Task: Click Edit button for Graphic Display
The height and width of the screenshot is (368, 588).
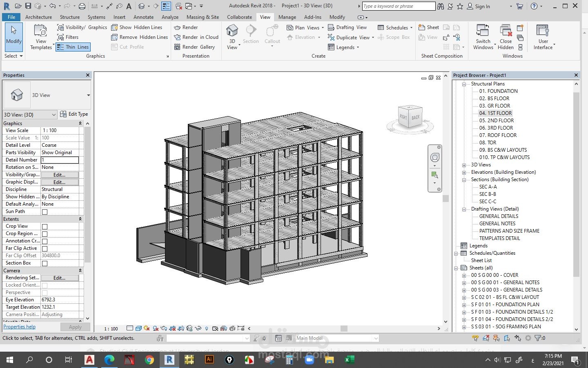Action: click(60, 182)
